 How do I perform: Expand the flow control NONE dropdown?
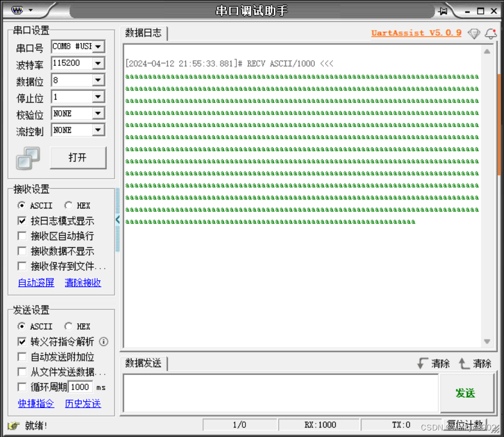coord(98,130)
